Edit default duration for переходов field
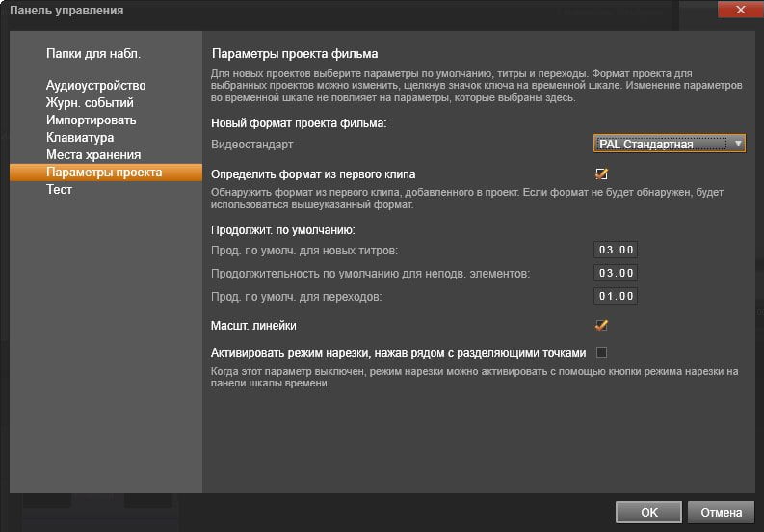 click(x=616, y=296)
